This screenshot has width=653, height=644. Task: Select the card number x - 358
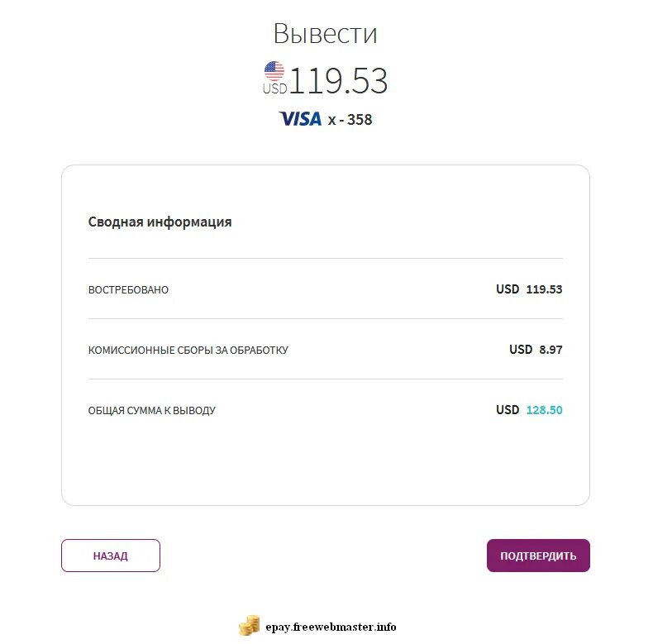[x=350, y=120]
